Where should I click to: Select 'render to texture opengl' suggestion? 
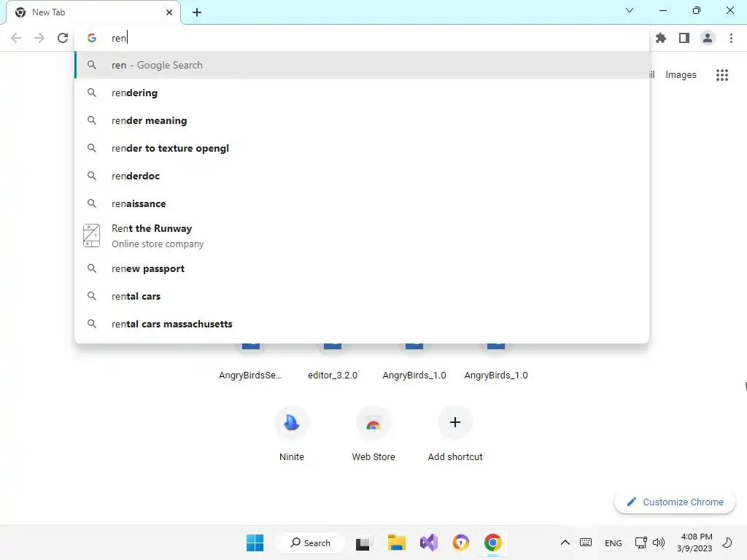362,148
